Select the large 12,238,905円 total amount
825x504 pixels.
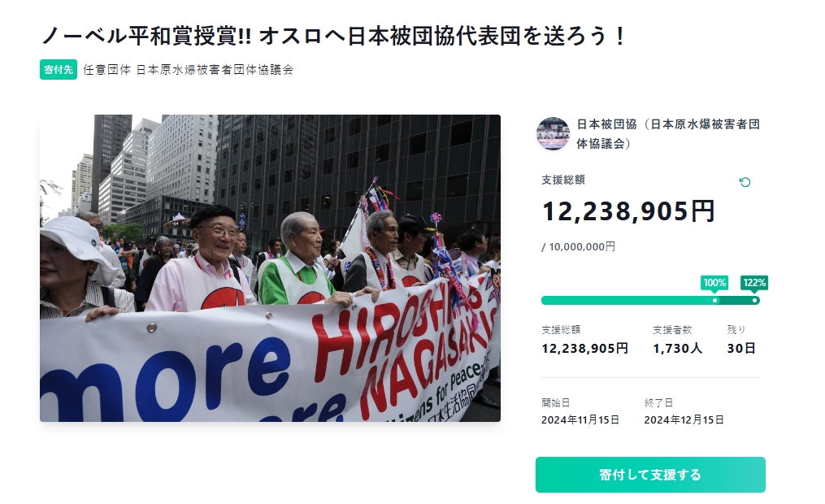[628, 211]
